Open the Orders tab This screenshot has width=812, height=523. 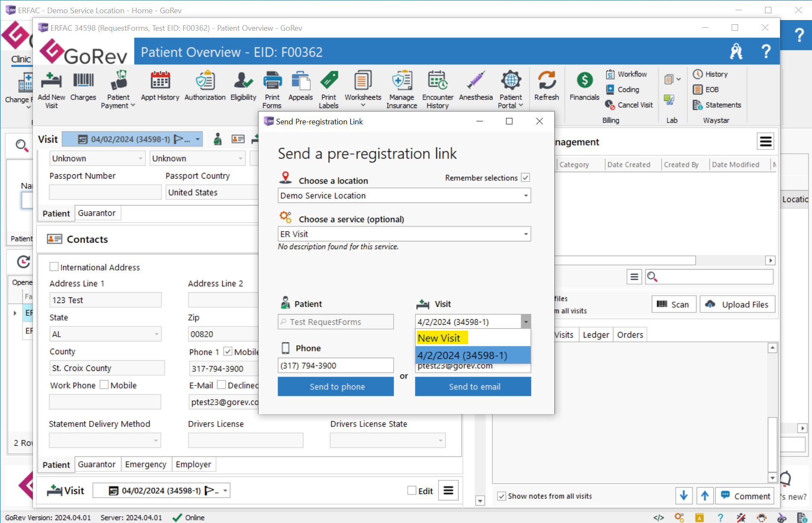[630, 335]
